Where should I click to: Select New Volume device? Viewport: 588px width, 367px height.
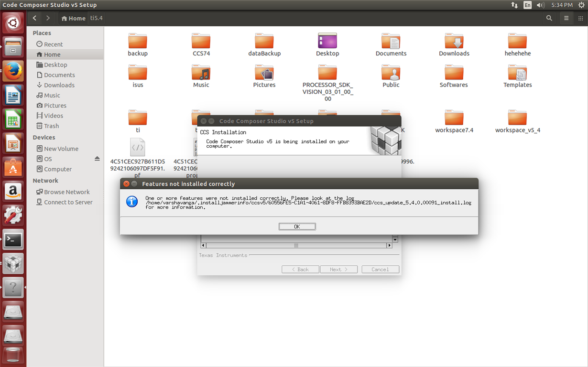point(65,149)
